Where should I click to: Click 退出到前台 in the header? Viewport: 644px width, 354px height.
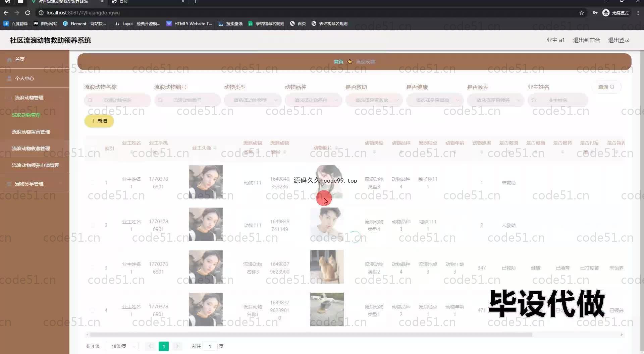(x=586, y=40)
